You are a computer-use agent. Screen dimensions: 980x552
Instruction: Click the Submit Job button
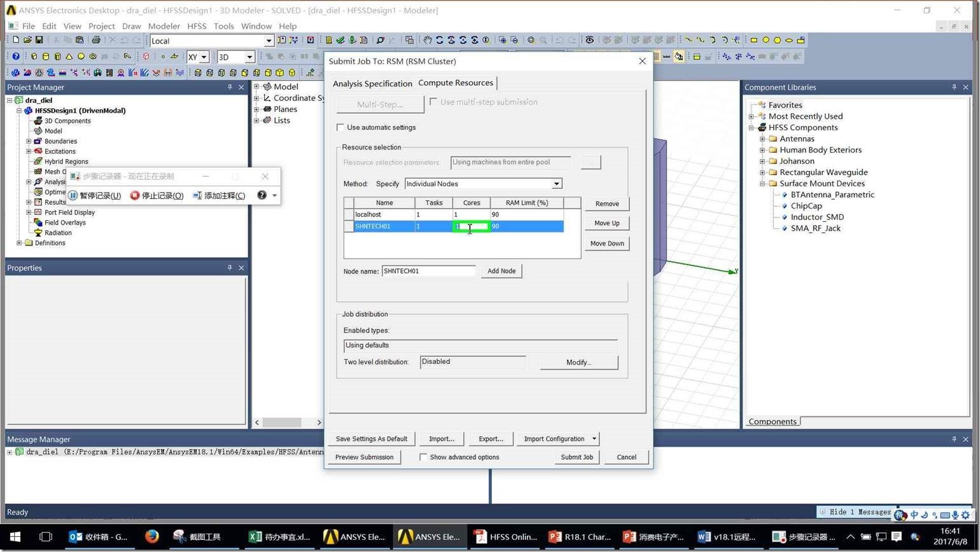[577, 457]
